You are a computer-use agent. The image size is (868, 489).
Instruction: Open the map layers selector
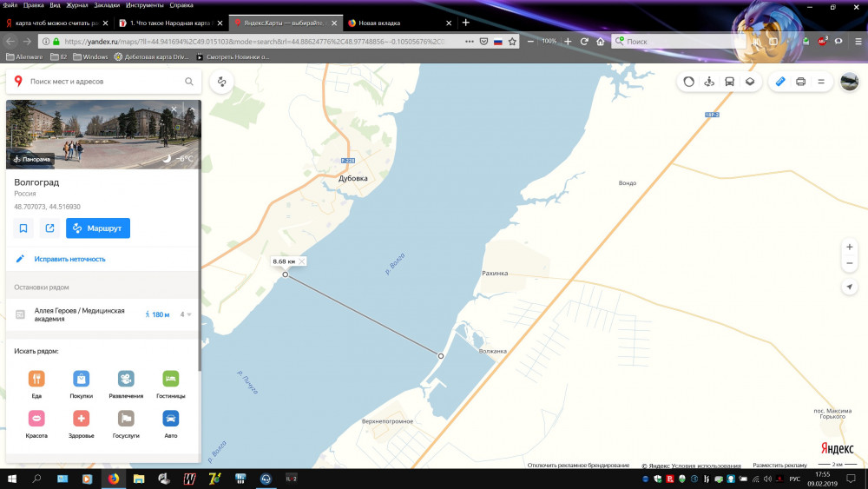[x=750, y=82]
